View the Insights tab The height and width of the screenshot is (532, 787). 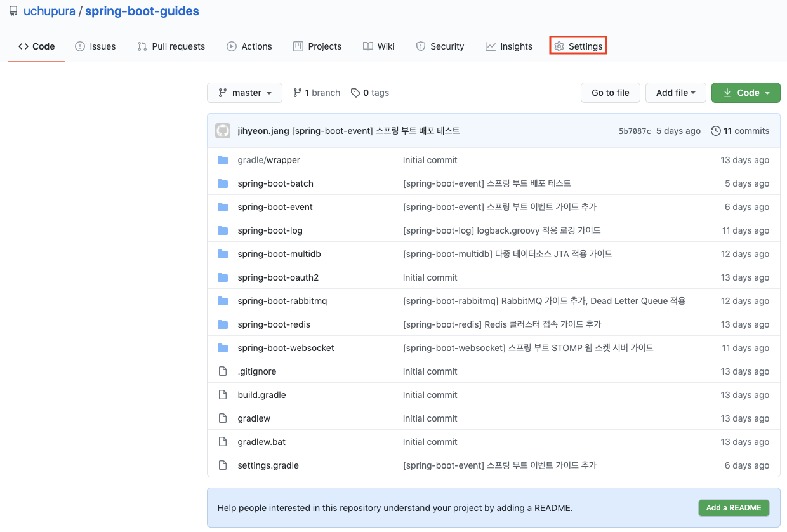tap(509, 46)
